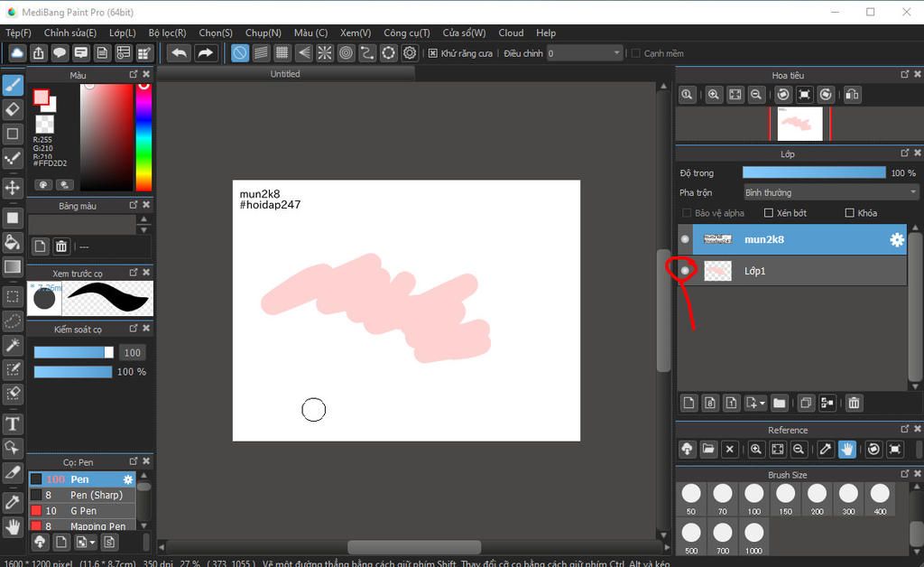
Task: Zoom in on the Navigator panel
Action: point(713,94)
